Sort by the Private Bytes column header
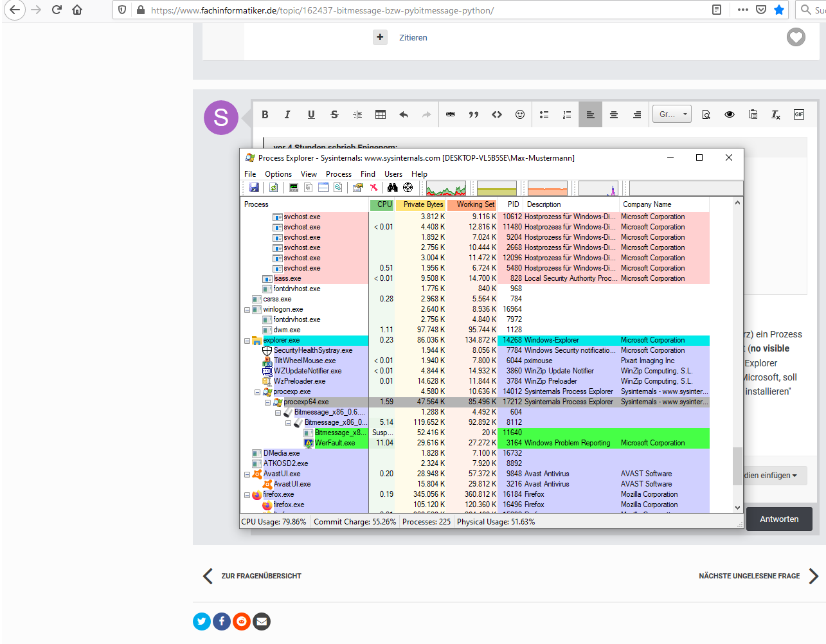This screenshot has width=826, height=644. (420, 204)
